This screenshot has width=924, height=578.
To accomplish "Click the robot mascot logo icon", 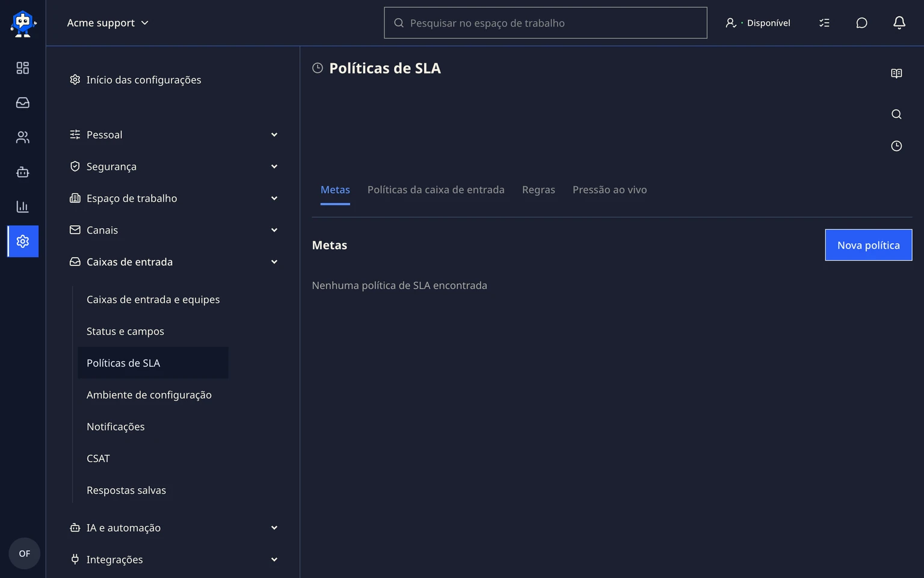I will [23, 23].
